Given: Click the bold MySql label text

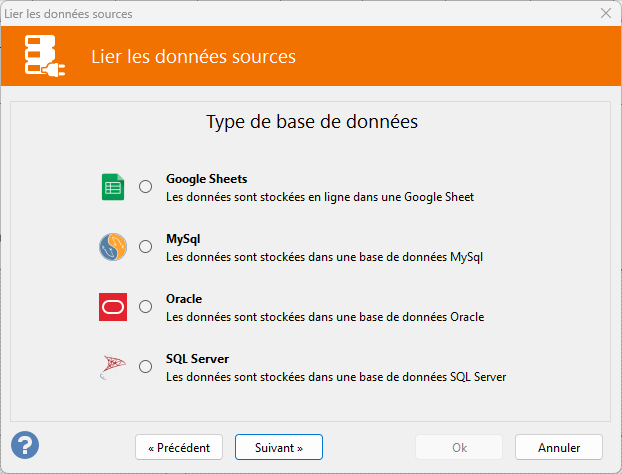Looking at the screenshot, I should pos(183,239).
